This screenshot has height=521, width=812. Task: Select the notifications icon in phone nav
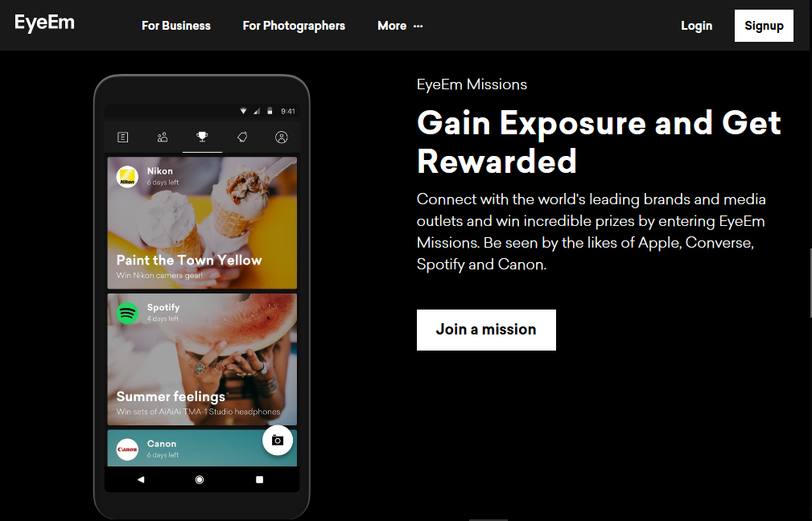(x=242, y=137)
